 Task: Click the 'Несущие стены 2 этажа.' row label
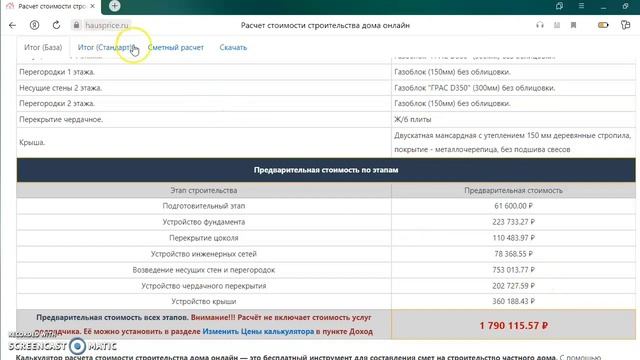coord(60,88)
